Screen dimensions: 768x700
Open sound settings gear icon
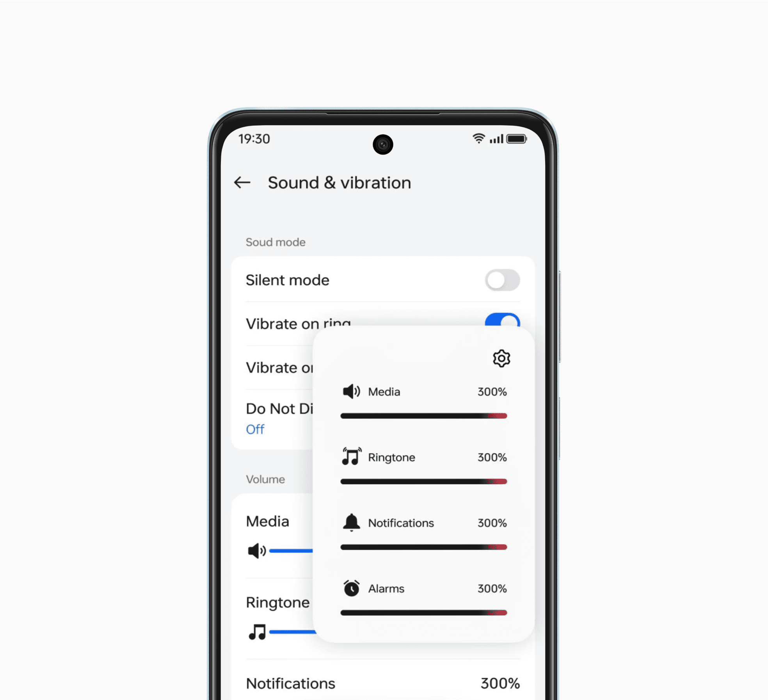pos(502,358)
